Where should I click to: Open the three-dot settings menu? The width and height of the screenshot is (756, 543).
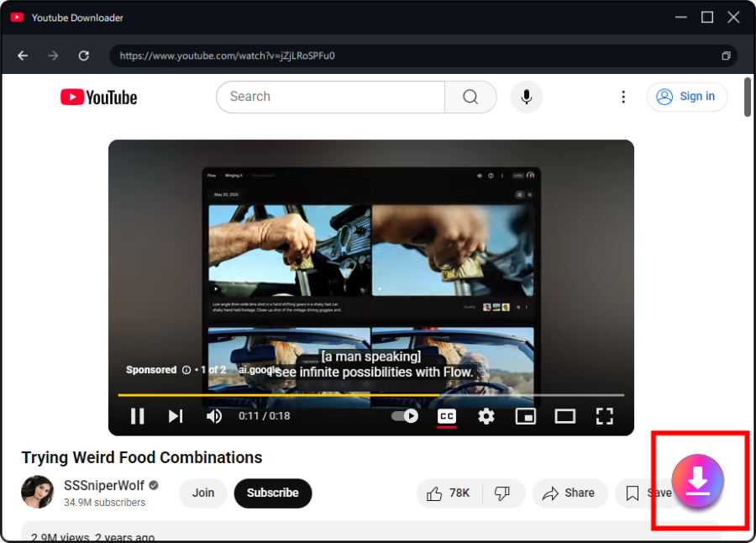(x=623, y=97)
